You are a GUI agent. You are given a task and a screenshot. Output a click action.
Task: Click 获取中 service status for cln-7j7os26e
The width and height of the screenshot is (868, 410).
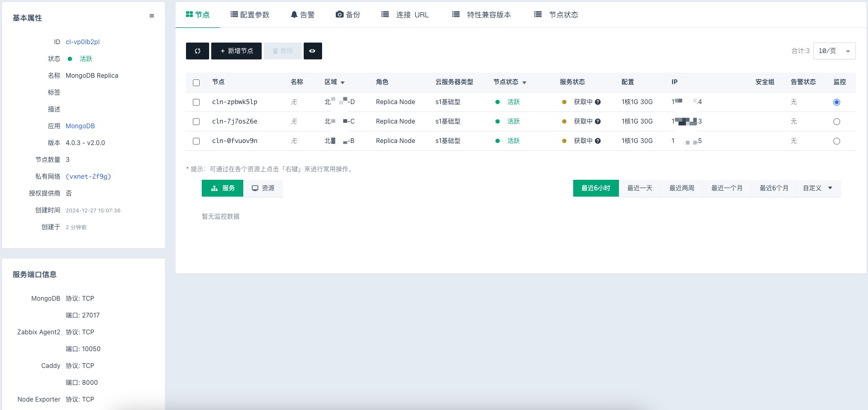583,121
